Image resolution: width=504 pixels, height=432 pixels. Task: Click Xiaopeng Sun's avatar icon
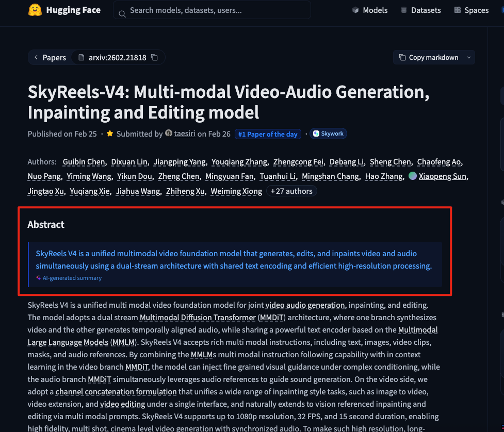413,176
